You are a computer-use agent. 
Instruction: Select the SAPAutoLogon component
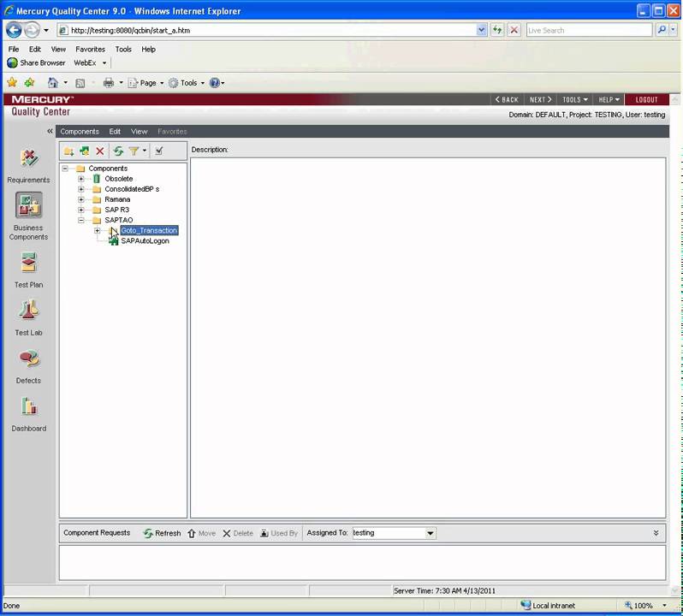(x=145, y=240)
